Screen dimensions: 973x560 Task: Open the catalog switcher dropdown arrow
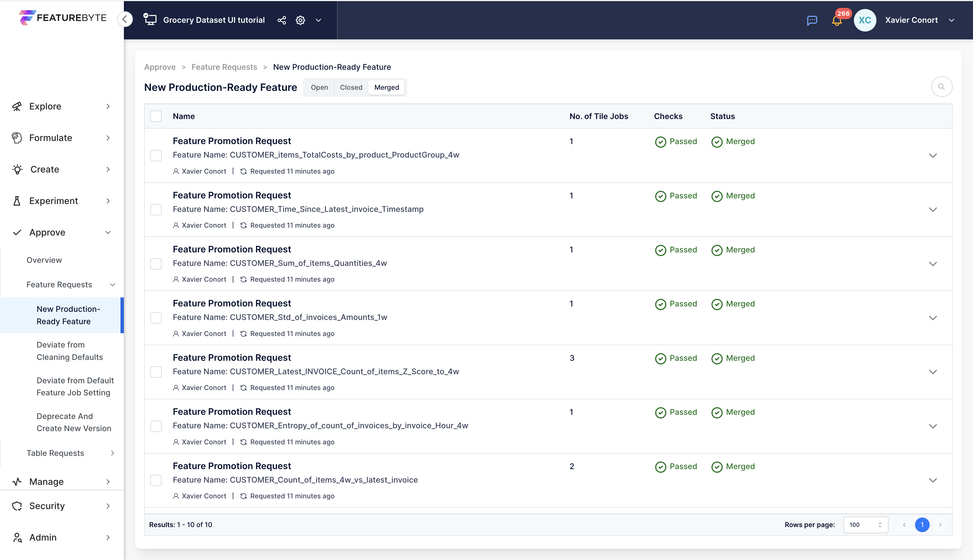pyautogui.click(x=318, y=20)
